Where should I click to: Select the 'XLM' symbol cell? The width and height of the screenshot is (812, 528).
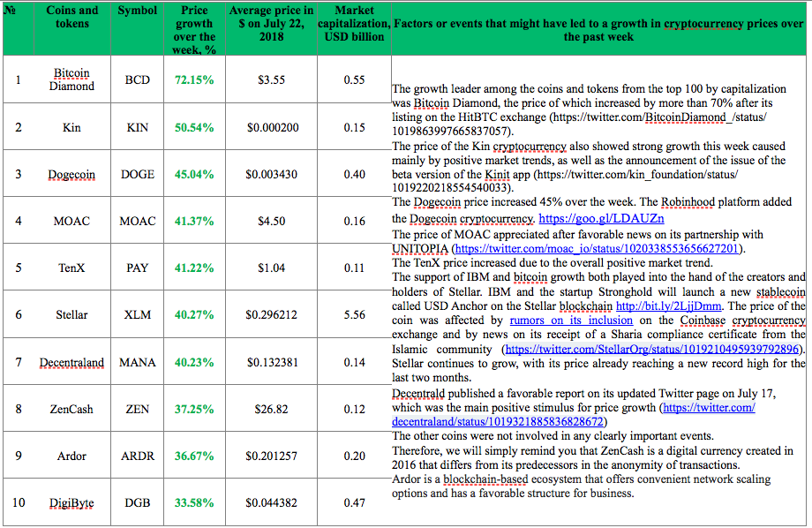(137, 314)
